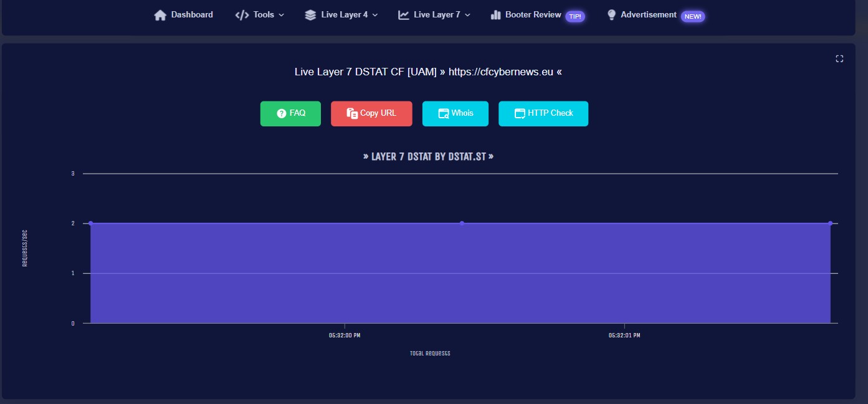Image resolution: width=868 pixels, height=404 pixels.
Task: Expand the Live Layer 4 dropdown chevron
Action: [375, 15]
